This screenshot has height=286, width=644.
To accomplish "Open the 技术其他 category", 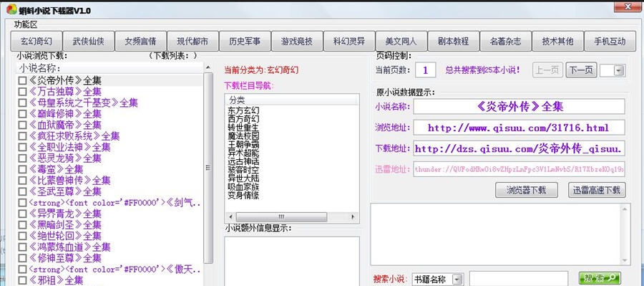I will (557, 41).
